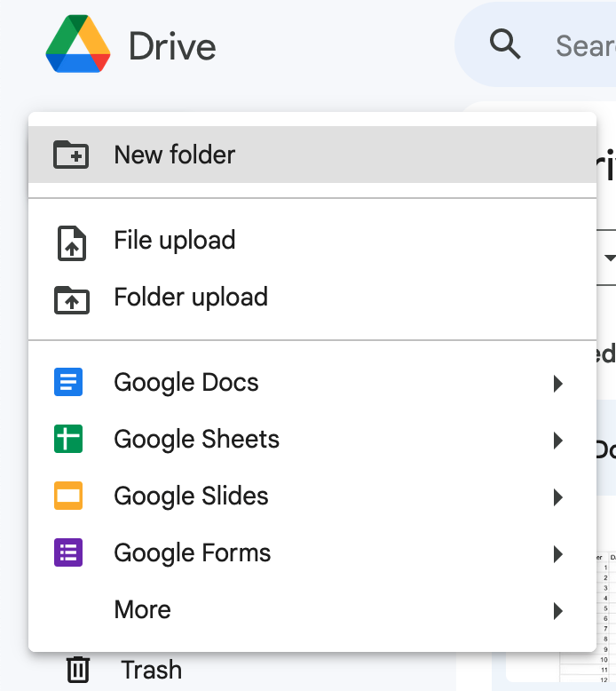Click the purple Google Forms icon
This screenshot has height=691, width=616.
point(68,553)
